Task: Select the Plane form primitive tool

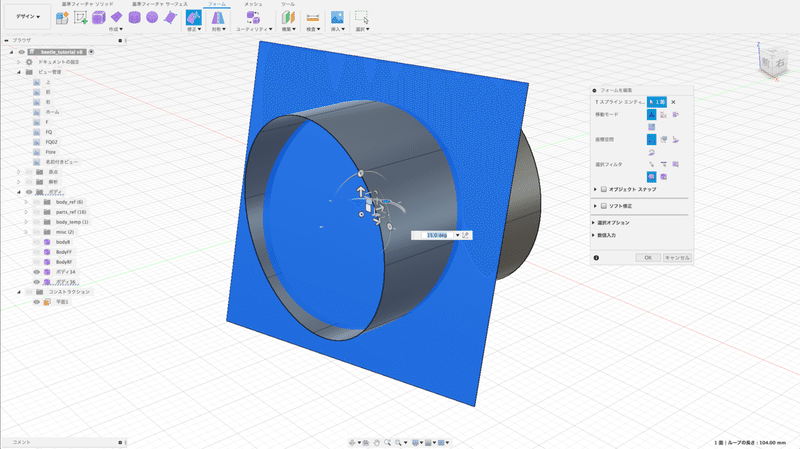Action: click(x=116, y=17)
